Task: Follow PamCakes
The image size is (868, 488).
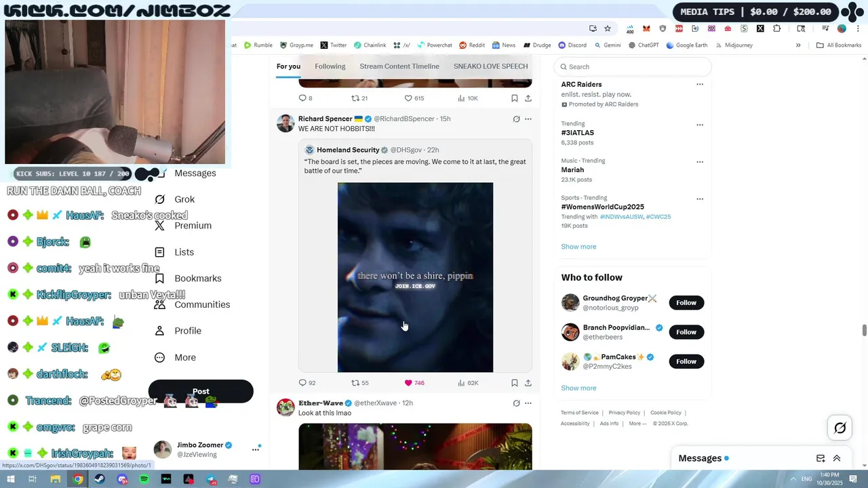Action: pos(686,361)
